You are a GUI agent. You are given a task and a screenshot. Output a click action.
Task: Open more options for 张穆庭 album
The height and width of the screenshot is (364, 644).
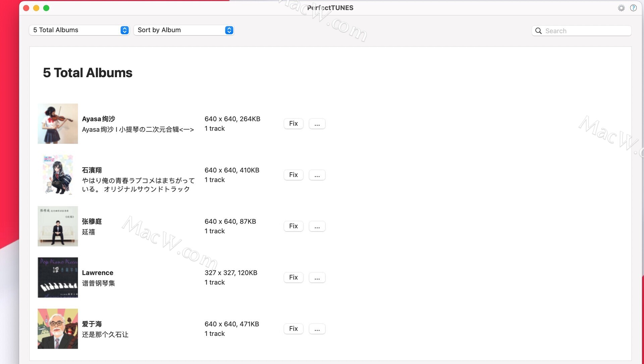317,226
